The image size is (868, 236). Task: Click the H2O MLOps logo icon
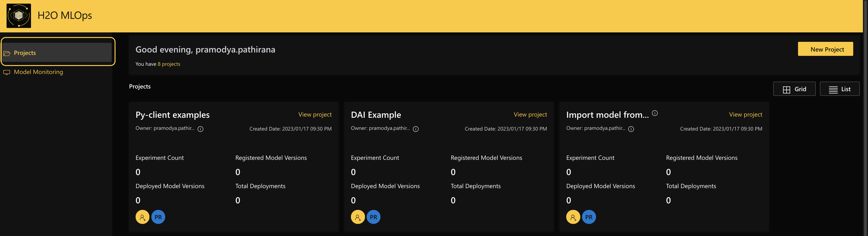click(x=19, y=16)
